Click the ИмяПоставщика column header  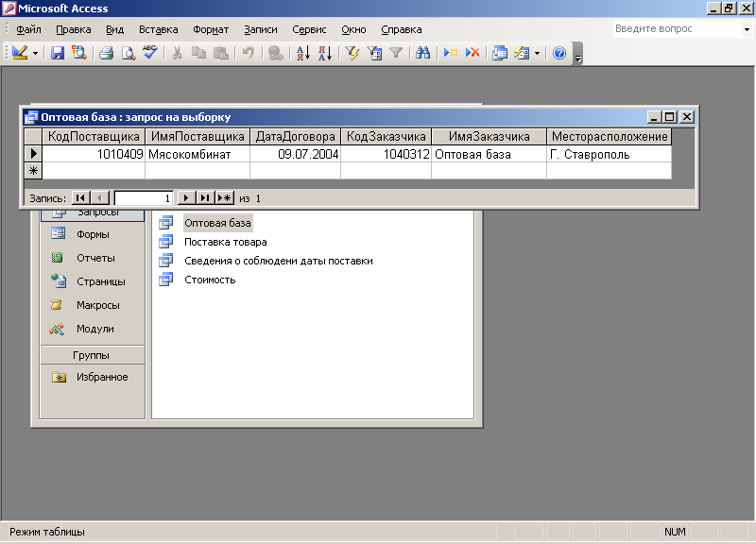[198, 136]
